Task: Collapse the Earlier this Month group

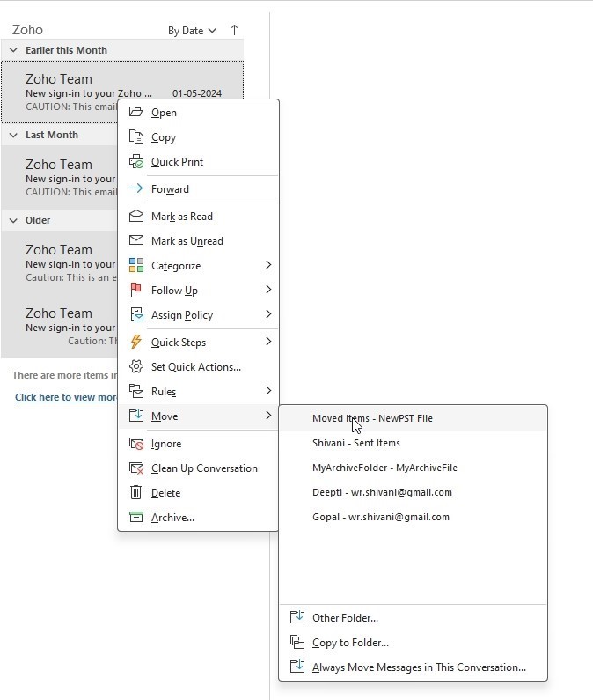Action: tap(13, 50)
